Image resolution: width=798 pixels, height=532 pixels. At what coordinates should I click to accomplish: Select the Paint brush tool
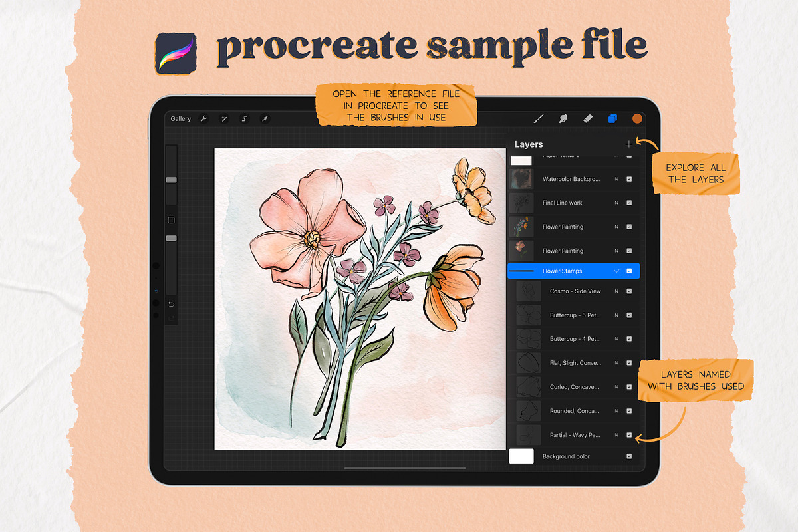[539, 118]
